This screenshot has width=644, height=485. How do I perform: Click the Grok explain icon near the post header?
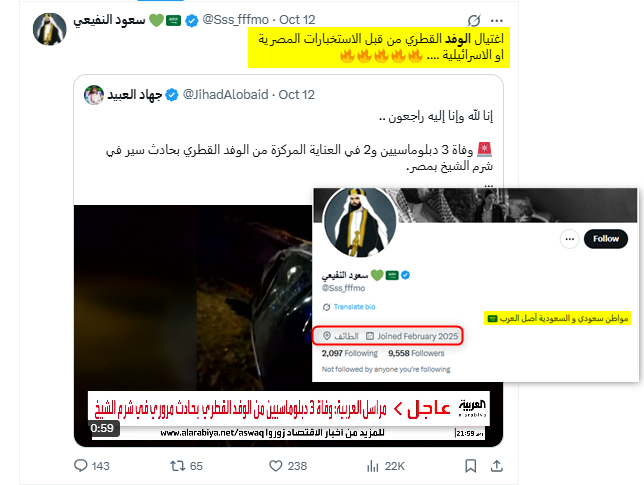point(474,20)
